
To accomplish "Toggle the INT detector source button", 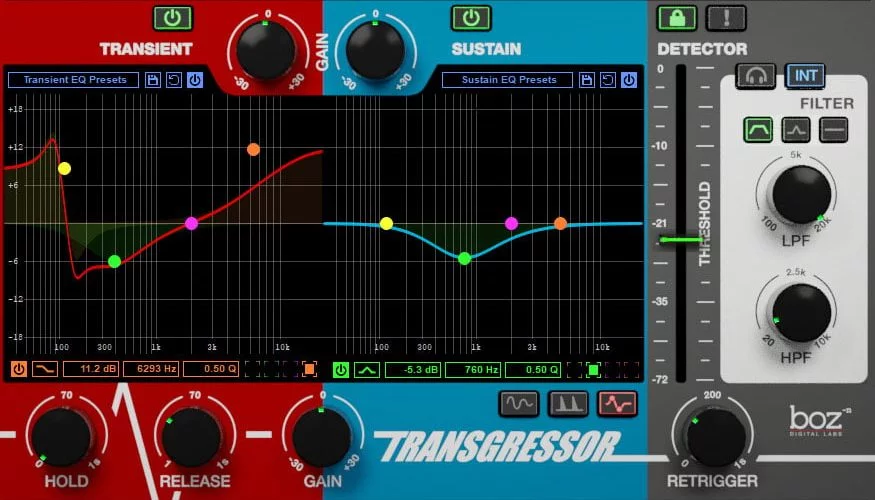I will 805,75.
